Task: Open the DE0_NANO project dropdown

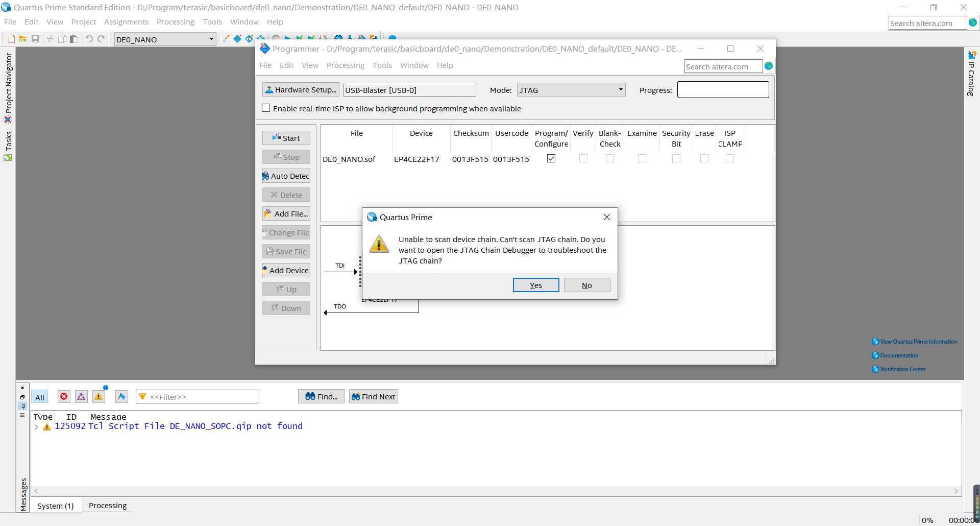Action: [x=165, y=39]
